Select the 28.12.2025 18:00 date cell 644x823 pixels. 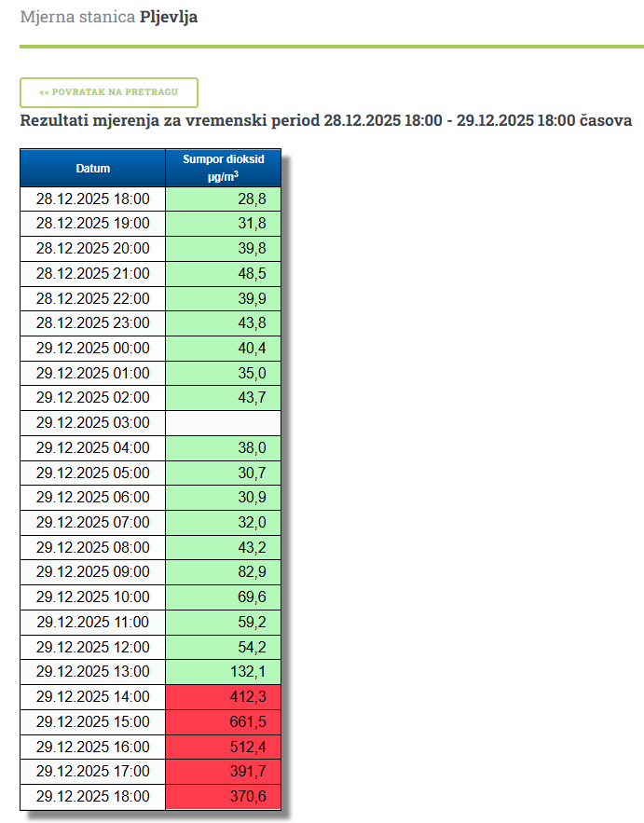click(x=92, y=199)
